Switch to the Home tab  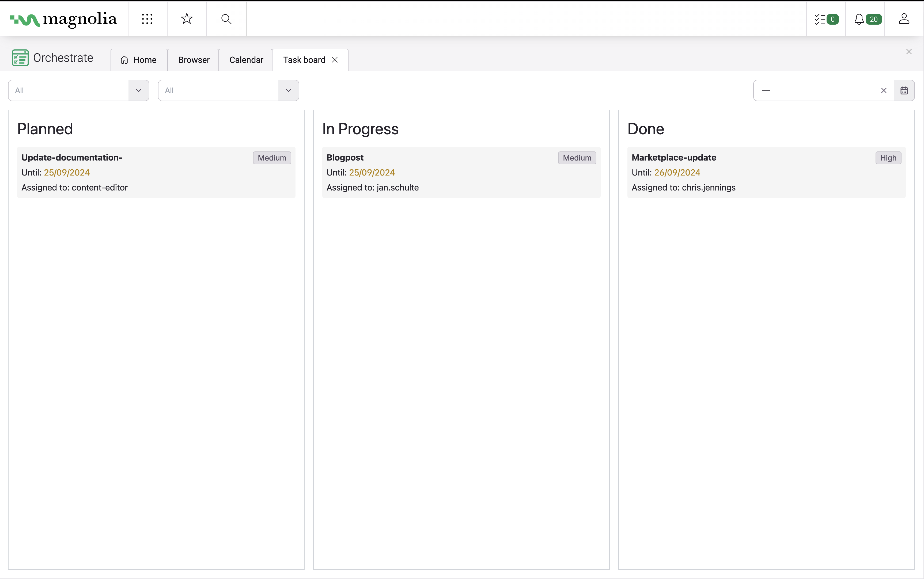(139, 60)
